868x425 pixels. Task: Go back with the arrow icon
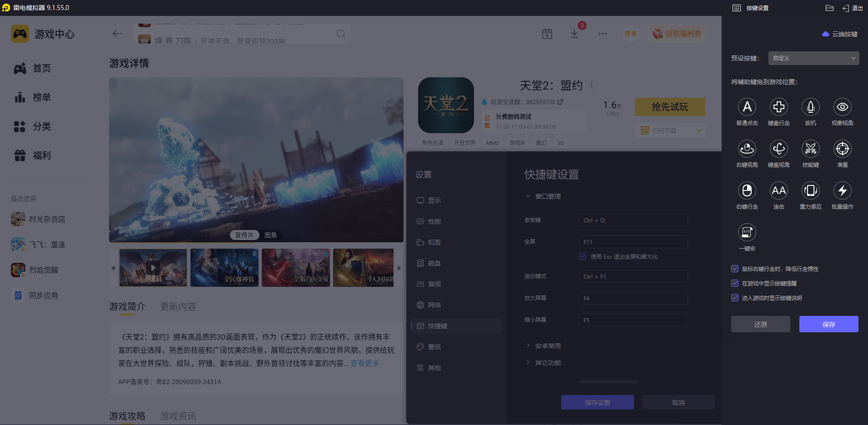tap(117, 34)
